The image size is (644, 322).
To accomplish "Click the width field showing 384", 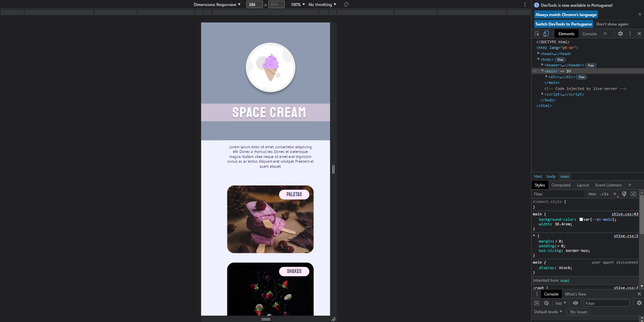I will [x=255, y=4].
